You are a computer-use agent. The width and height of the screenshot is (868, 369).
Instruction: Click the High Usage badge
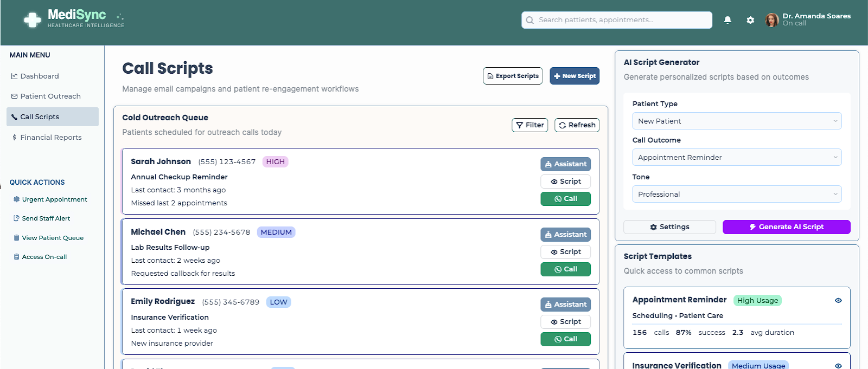[758, 301]
